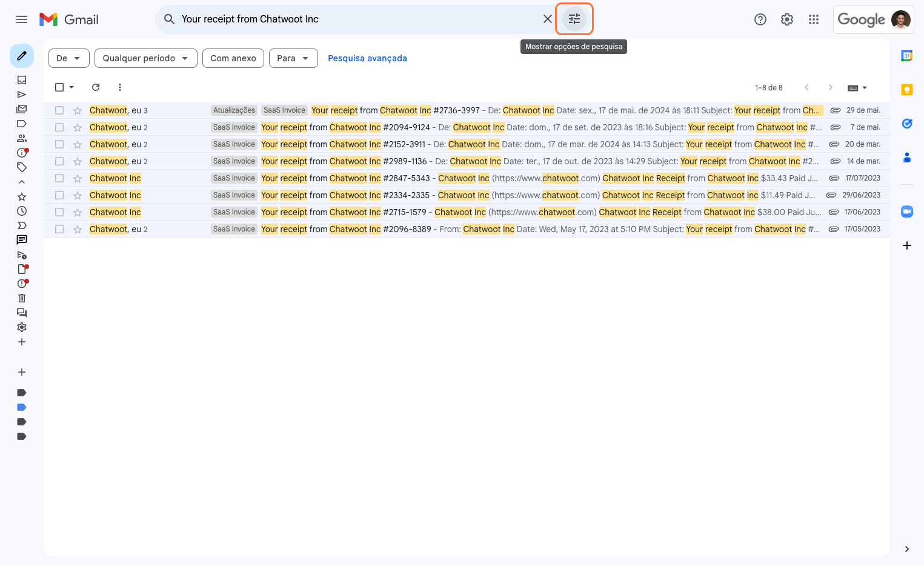Open the Inbox icon in sidebar
The height and width of the screenshot is (566, 924).
point(22,80)
